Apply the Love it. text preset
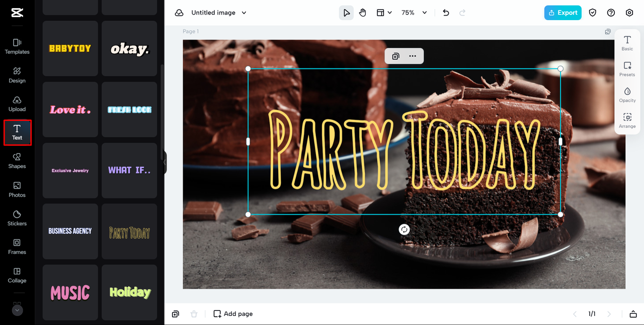The height and width of the screenshot is (325, 644). [x=70, y=110]
